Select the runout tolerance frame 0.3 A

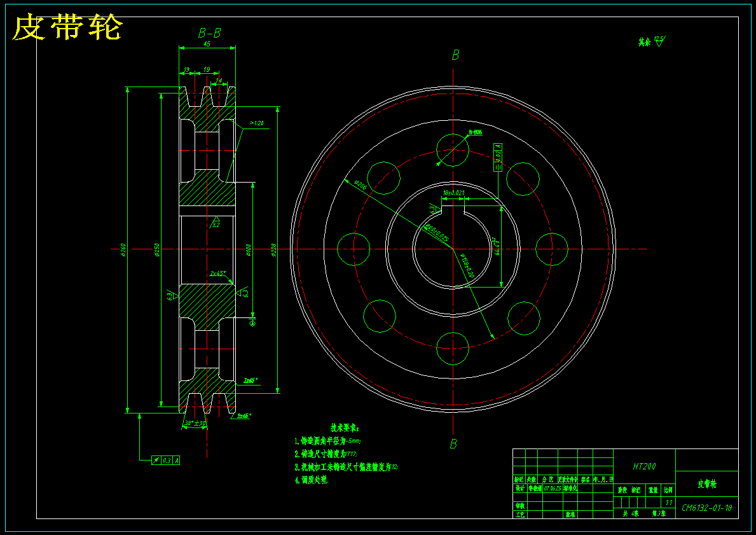[x=165, y=460]
